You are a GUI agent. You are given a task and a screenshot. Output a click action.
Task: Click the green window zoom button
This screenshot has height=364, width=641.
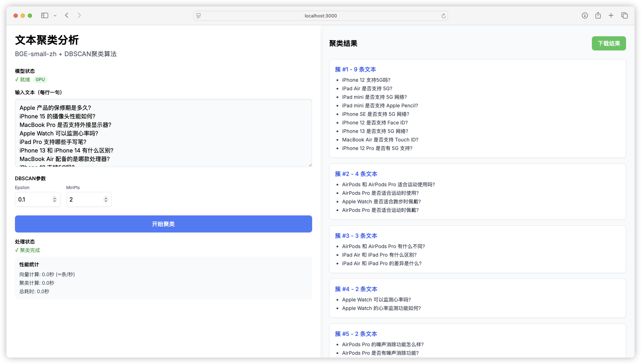(30, 16)
